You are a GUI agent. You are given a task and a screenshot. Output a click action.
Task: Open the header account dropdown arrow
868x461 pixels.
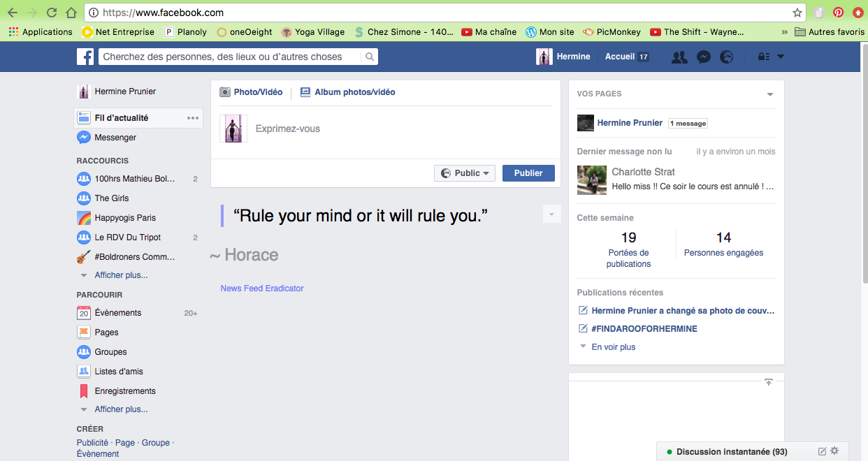(781, 57)
